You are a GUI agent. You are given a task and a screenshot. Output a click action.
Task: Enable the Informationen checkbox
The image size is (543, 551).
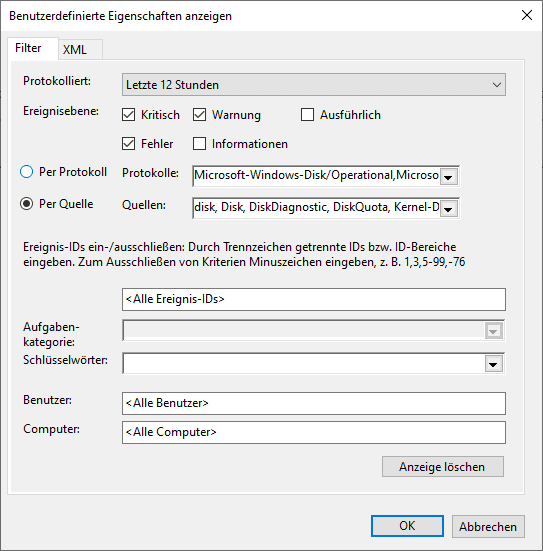pos(199,144)
